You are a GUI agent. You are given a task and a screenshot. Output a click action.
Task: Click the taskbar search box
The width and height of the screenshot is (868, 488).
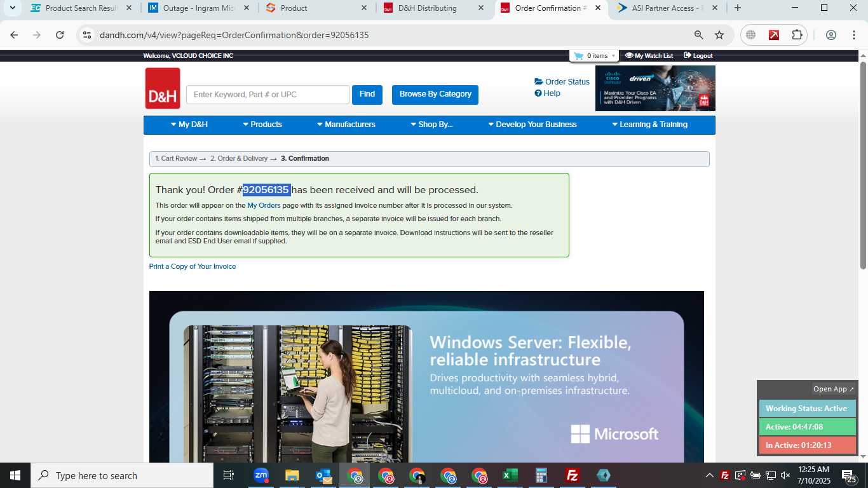(x=122, y=475)
